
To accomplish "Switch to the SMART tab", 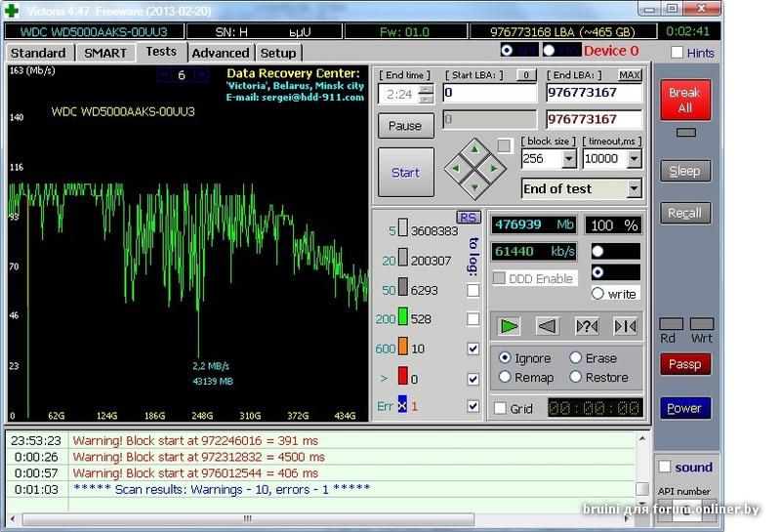I will pyautogui.click(x=105, y=53).
